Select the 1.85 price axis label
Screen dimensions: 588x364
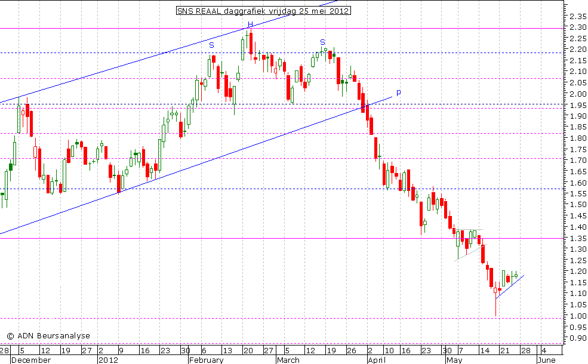[577, 128]
